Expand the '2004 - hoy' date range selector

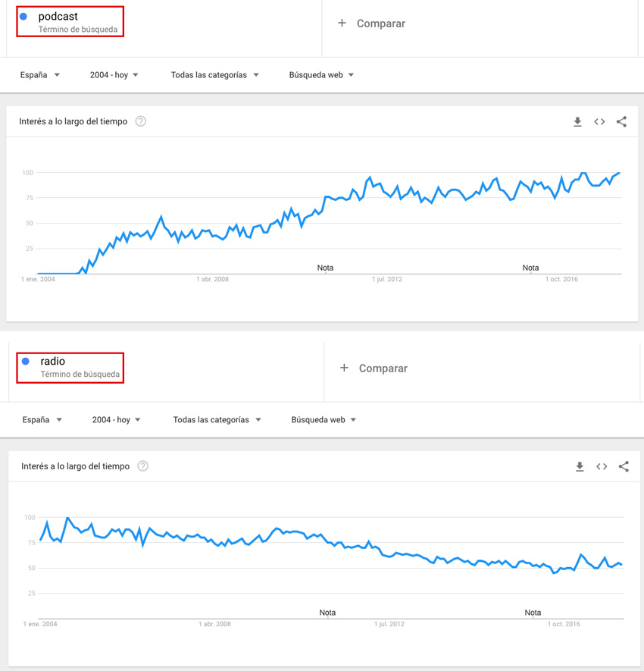coord(114,74)
